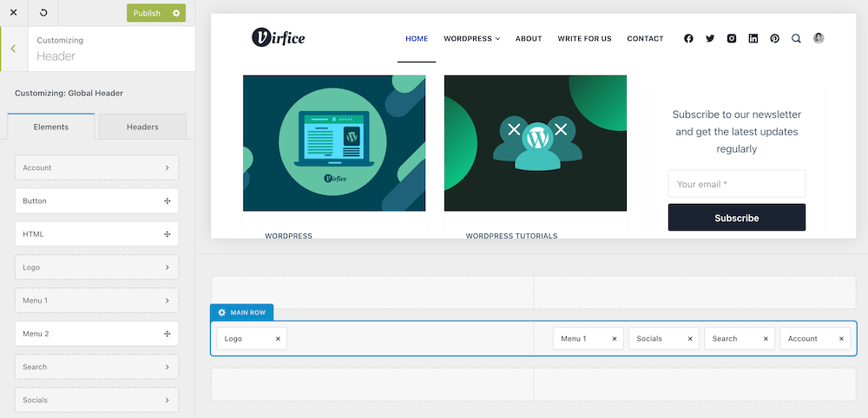Screen dimensions: 868x418
Task: Click the account avatar in header
Action: coord(819,38)
